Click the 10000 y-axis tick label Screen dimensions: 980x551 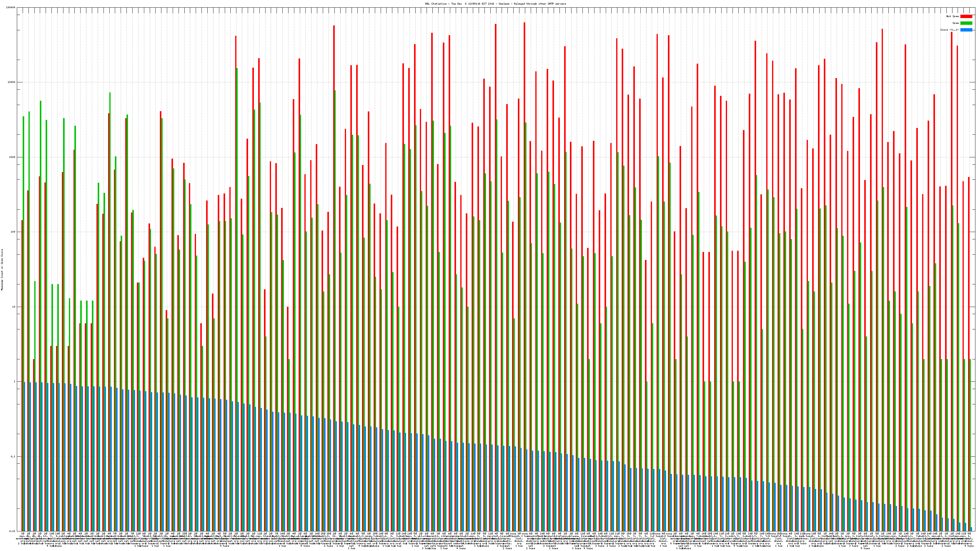click(12, 83)
